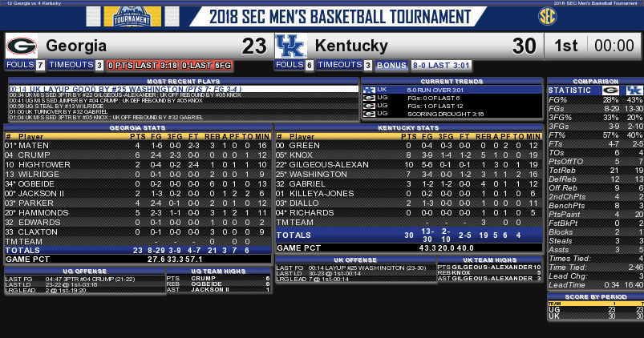Click PTS Gilgeous-Alexander in UK Team Highs
644x338 pixels.
click(489, 267)
